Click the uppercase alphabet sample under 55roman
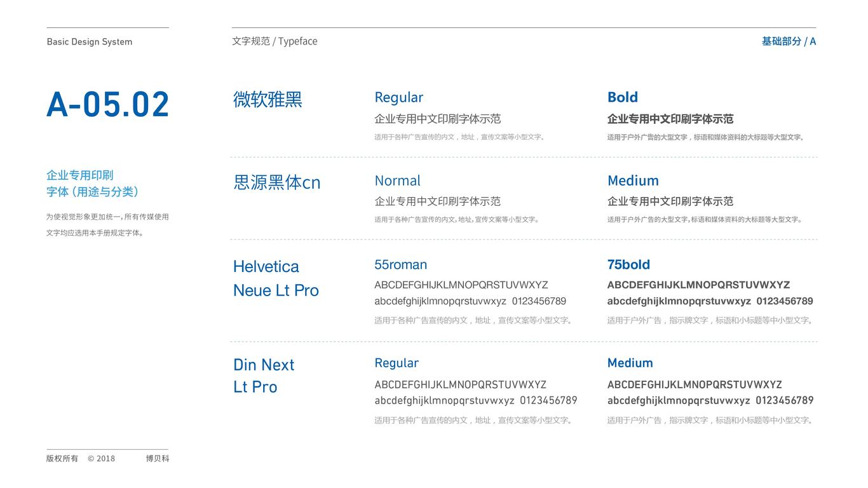This screenshot has width=868, height=488. tap(461, 285)
